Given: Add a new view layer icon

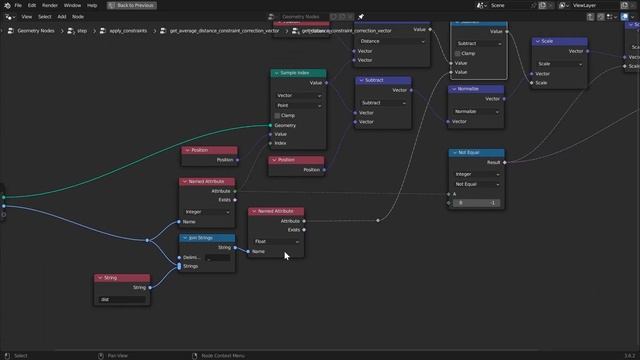Looking at the screenshot, I should pyautogui.click(x=624, y=5).
